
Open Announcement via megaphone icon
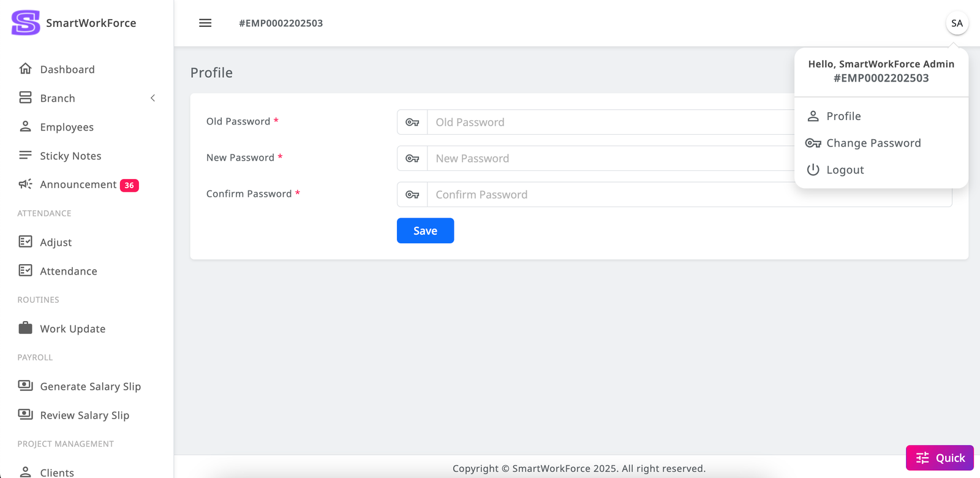coord(25,184)
